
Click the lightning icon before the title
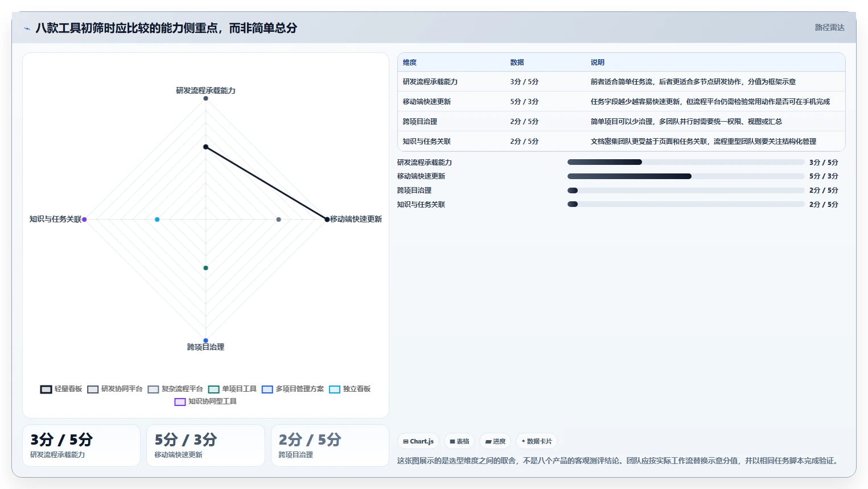(27, 28)
